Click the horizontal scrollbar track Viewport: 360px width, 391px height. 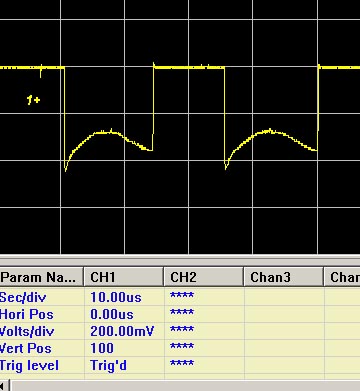[185, 385]
